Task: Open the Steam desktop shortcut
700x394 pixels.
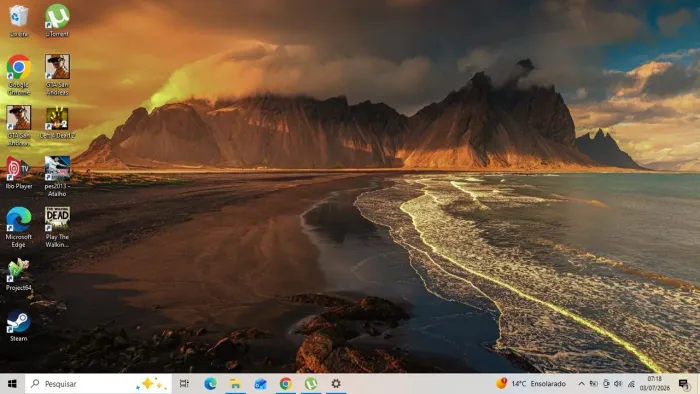Action: pyautogui.click(x=18, y=326)
